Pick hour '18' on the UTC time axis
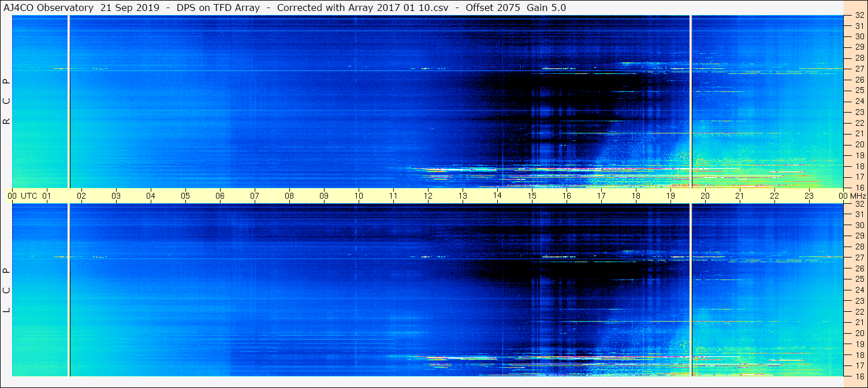Image resolution: width=868 pixels, height=388 pixels. coord(636,196)
